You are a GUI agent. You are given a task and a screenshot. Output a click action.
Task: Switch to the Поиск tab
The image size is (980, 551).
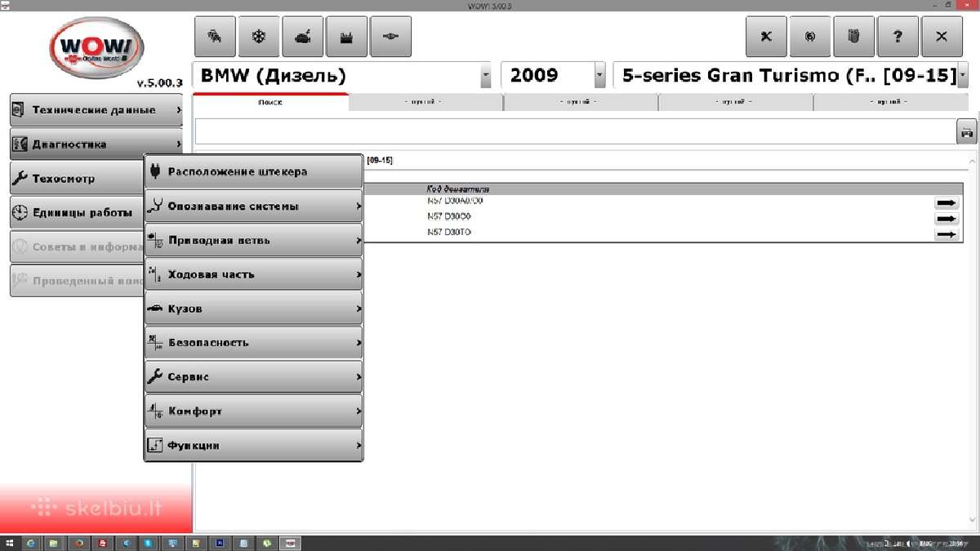270,102
